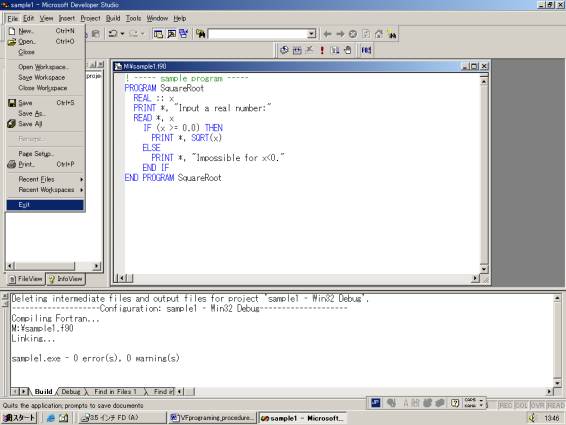Select Exit in the File menu
This screenshot has width=566, height=425.
tap(45, 205)
